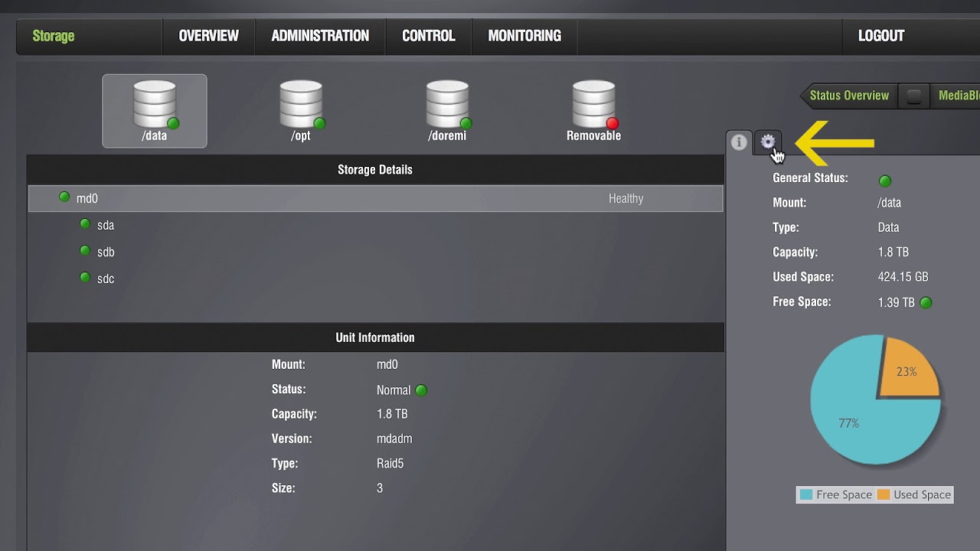Screen dimensions: 980x551
Task: Click the Data type value in side panel
Action: [x=888, y=227]
